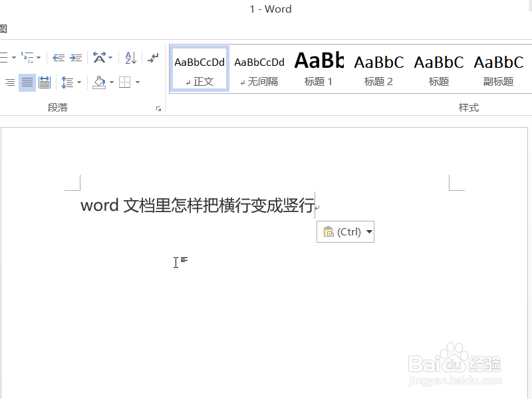Click the line spacing icon

pos(67,82)
